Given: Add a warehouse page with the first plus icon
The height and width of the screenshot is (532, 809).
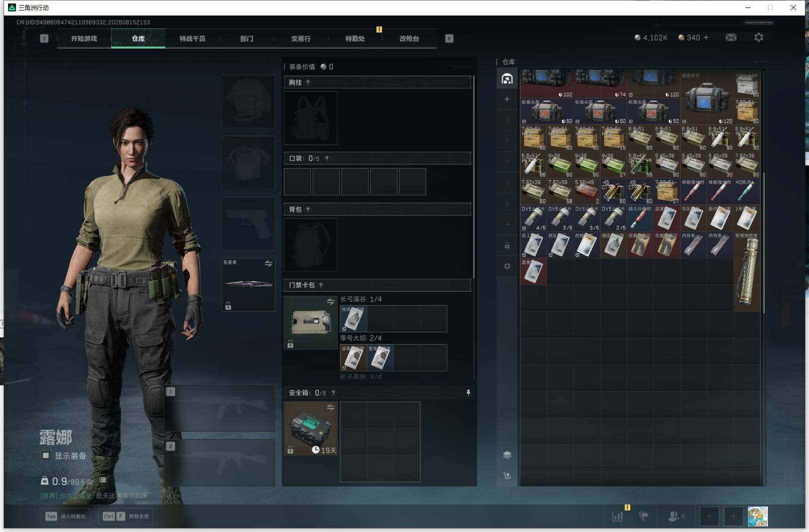Looking at the screenshot, I should point(507,99).
